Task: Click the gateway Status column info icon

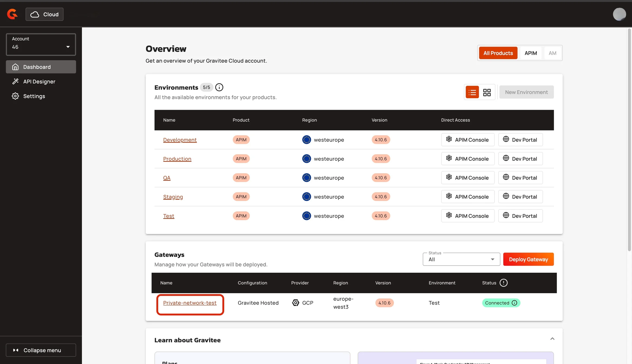Action: (503, 283)
